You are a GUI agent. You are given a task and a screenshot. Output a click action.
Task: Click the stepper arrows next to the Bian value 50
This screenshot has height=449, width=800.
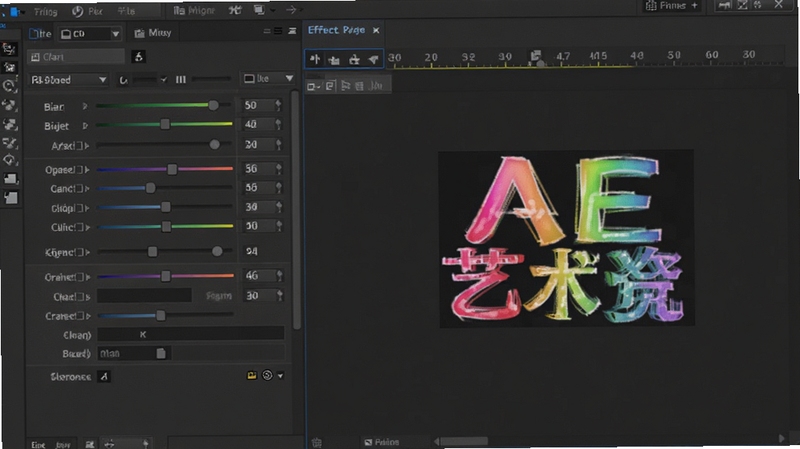279,105
